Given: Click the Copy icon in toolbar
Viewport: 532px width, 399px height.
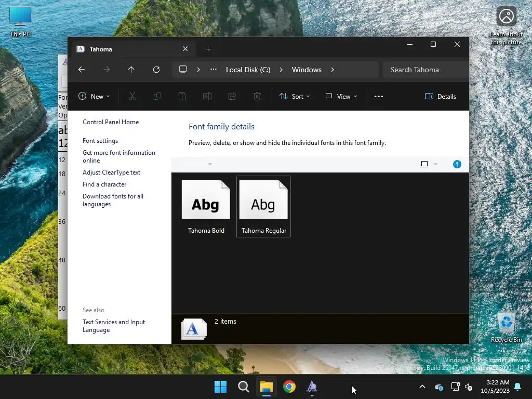Looking at the screenshot, I should [x=157, y=96].
